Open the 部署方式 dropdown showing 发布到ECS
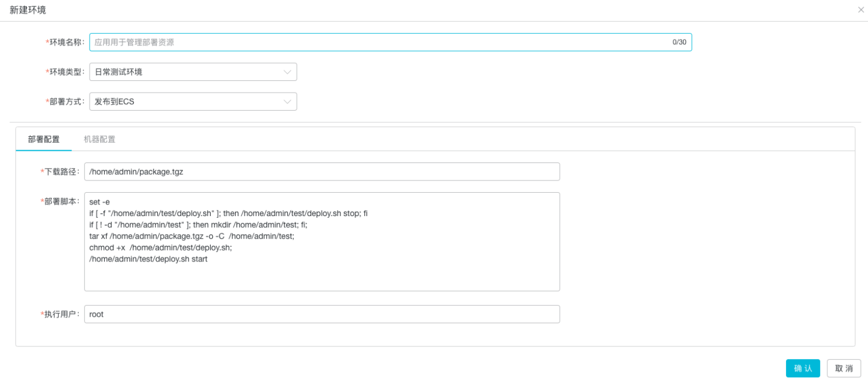 (193, 101)
